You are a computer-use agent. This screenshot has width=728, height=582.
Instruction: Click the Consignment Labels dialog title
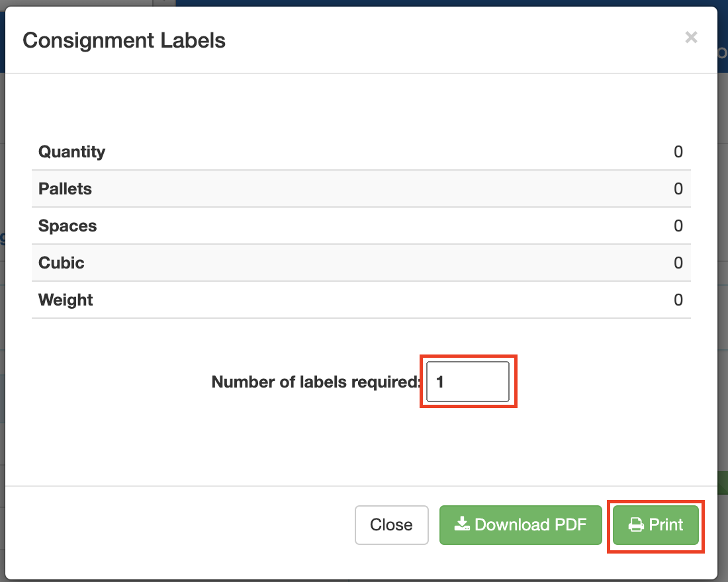[x=124, y=40]
